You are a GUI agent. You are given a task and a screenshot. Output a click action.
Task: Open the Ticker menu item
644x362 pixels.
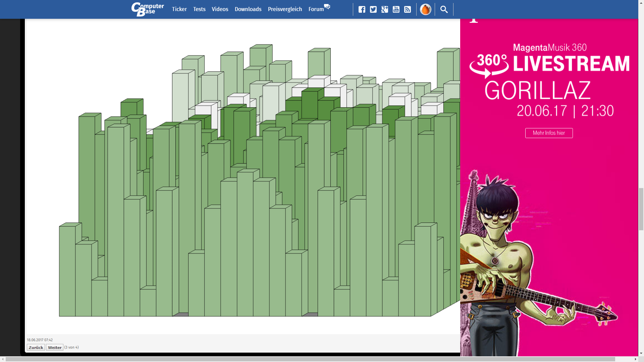point(179,9)
